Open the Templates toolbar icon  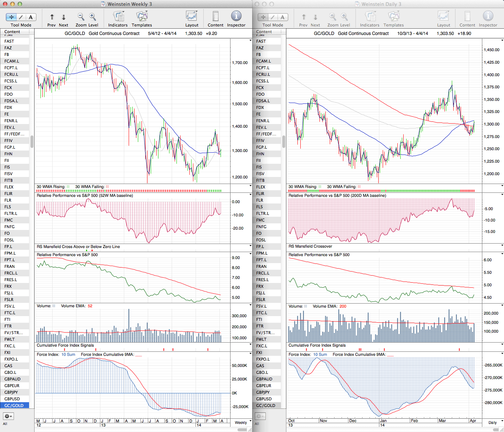click(x=142, y=17)
